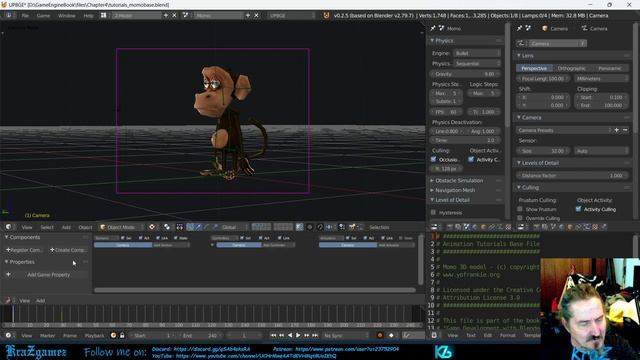Image resolution: width=640 pixels, height=360 pixels.
Task: Open the sensor fit Auto dropdown
Action: click(601, 151)
